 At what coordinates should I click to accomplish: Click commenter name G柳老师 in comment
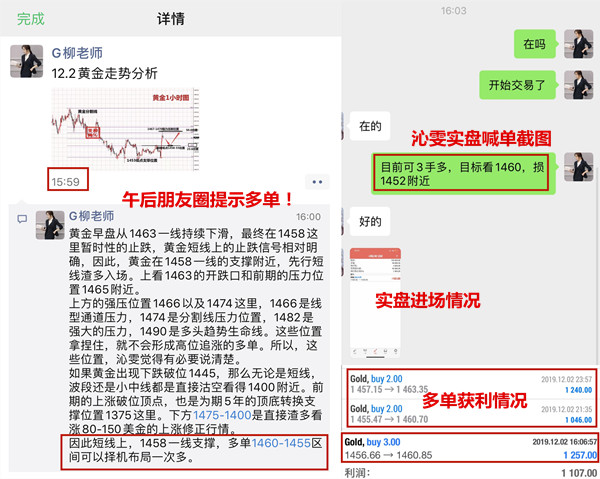tap(91, 216)
